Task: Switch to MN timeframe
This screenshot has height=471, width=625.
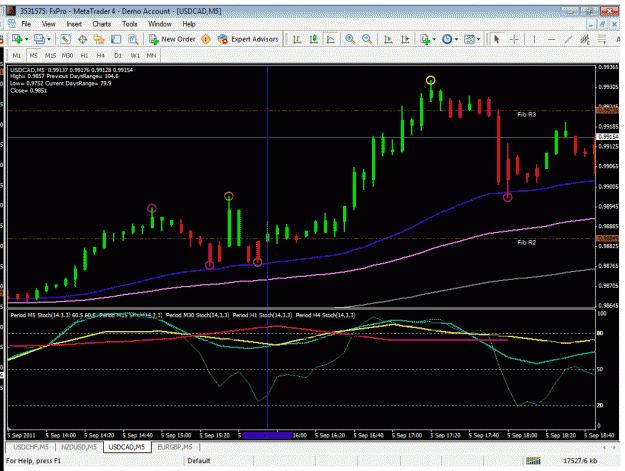Action: click(151, 55)
